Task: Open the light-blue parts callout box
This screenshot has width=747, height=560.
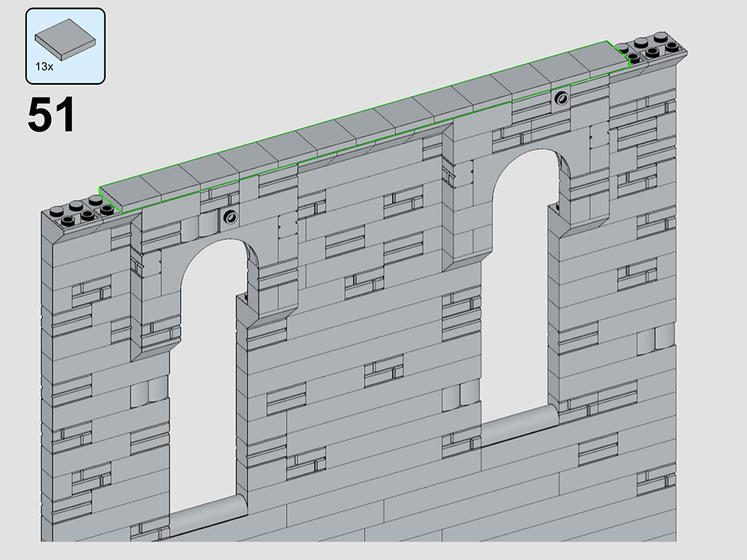Action: 66,46
